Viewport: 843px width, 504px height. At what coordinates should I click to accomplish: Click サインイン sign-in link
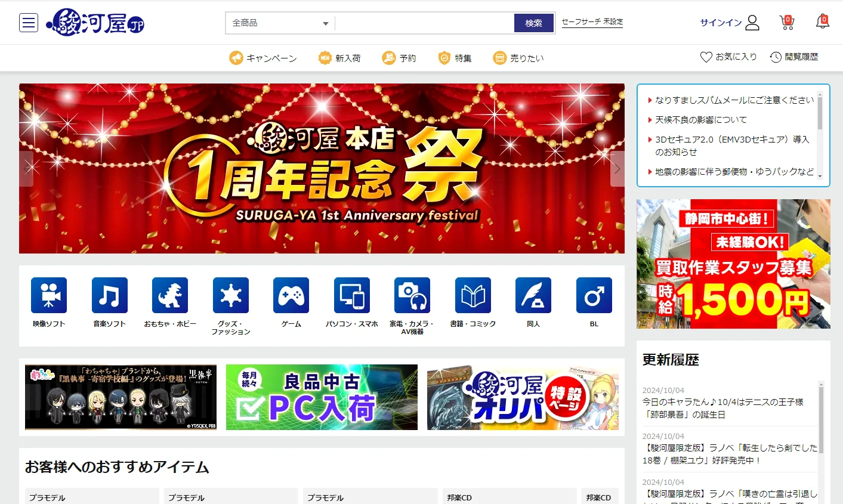(x=721, y=23)
